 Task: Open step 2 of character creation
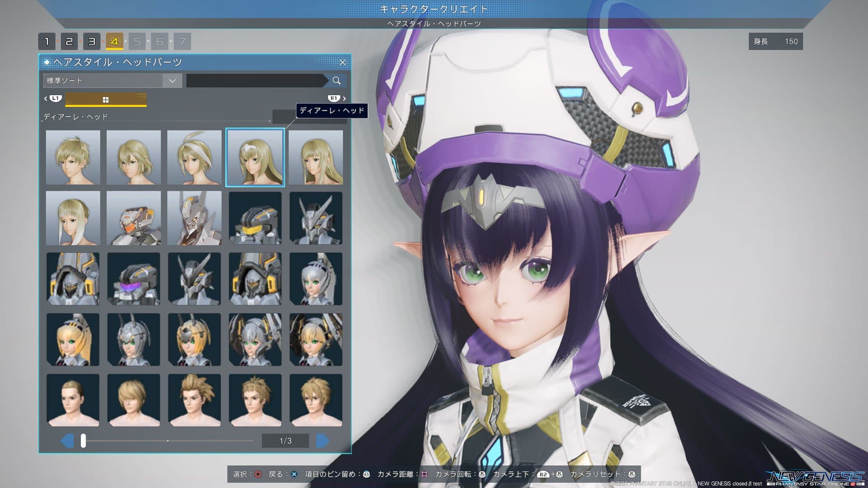pyautogui.click(x=69, y=42)
